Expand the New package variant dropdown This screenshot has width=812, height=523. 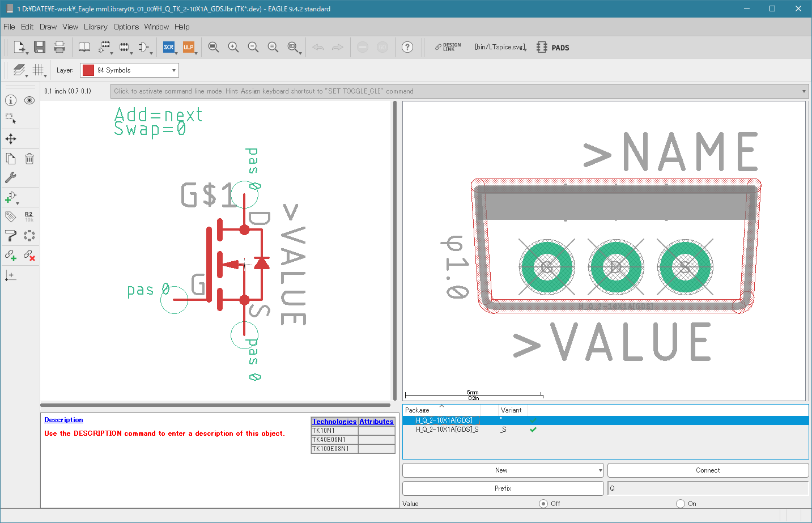(600, 470)
